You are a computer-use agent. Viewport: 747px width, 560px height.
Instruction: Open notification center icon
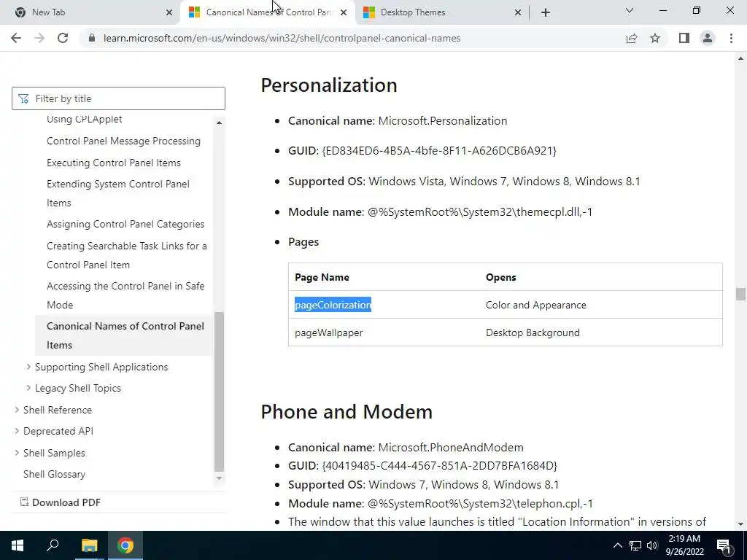[x=724, y=545]
